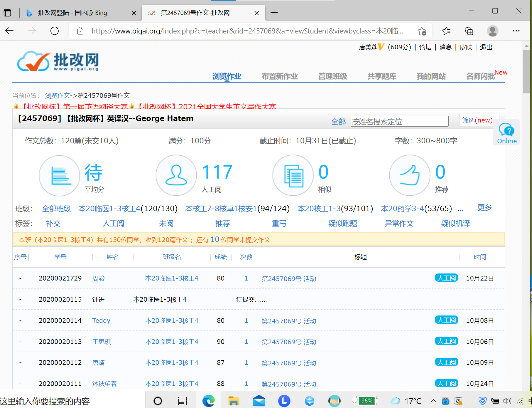Image resolution: width=532 pixels, height=408 pixels.
Task: Add this page to favorites
Action: (422, 31)
